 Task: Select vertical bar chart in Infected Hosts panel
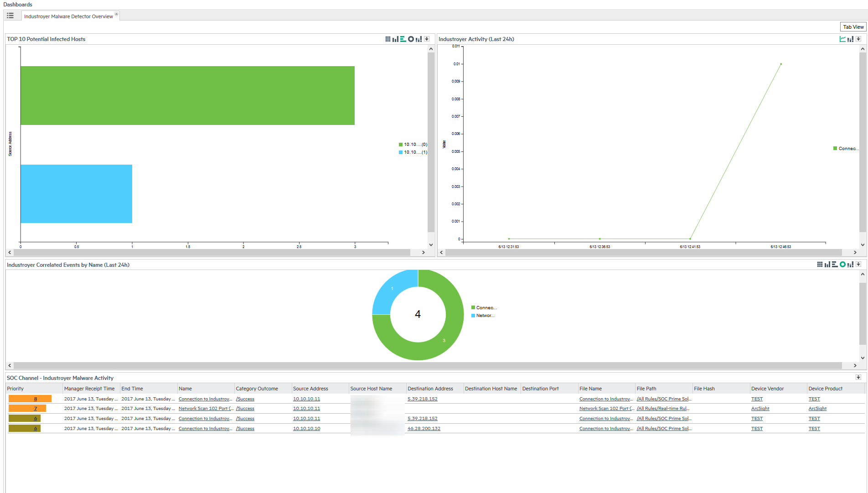[395, 39]
